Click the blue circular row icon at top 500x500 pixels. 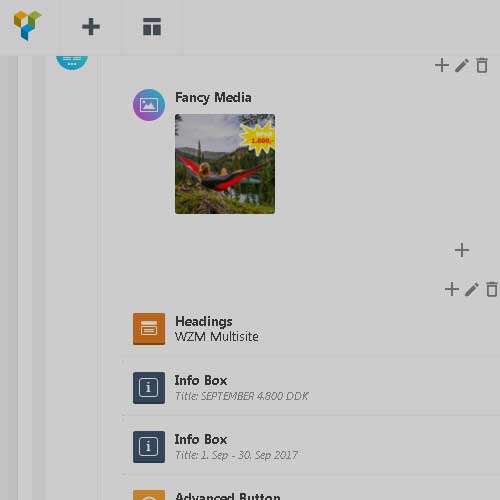tap(72, 63)
